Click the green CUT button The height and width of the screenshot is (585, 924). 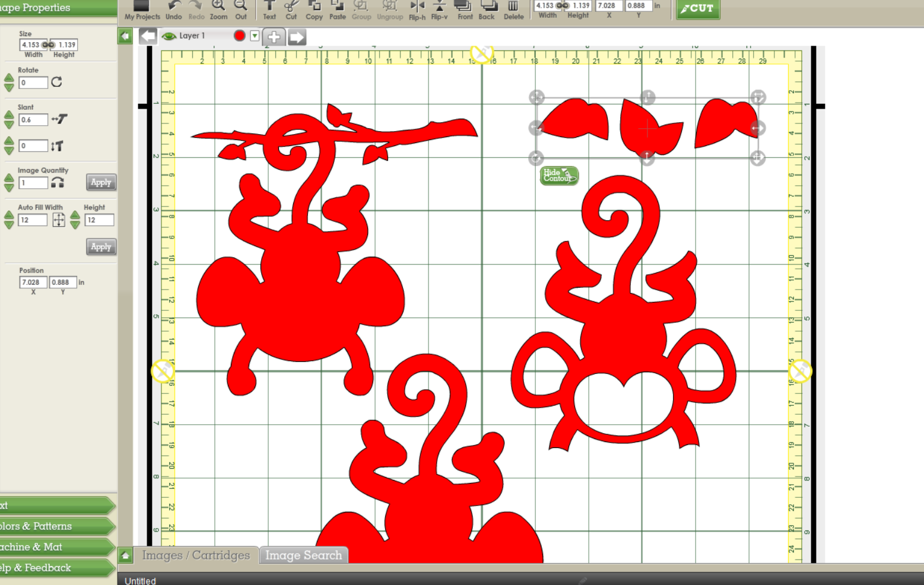point(698,8)
